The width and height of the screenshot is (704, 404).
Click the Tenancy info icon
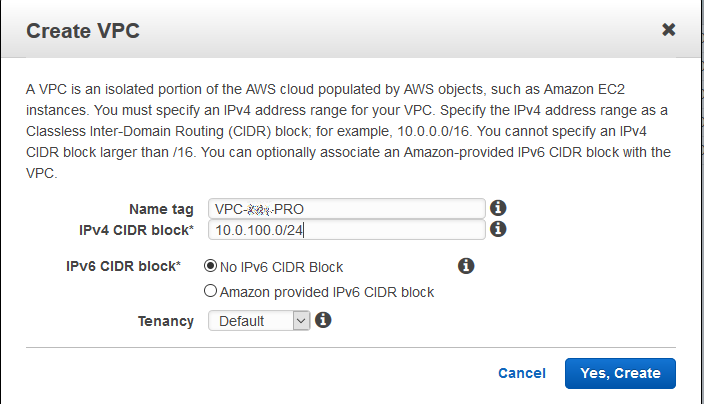pyautogui.click(x=323, y=320)
